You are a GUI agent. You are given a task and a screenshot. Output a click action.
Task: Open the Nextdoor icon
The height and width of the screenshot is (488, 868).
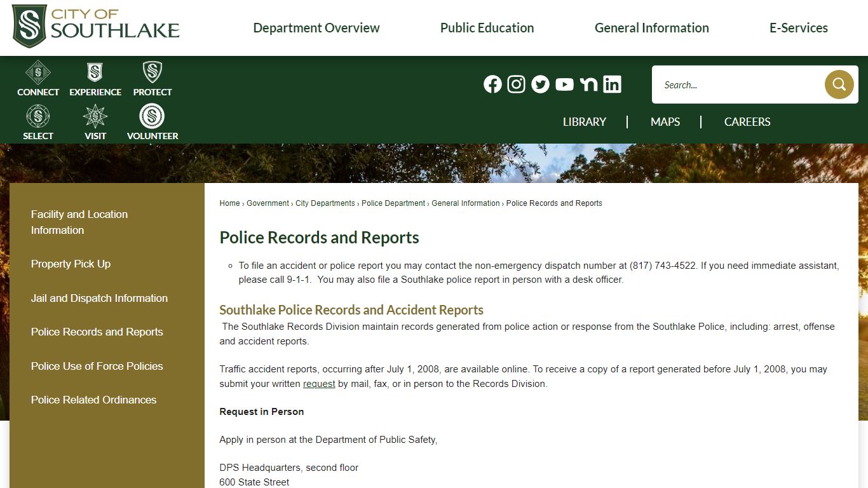[x=588, y=85]
